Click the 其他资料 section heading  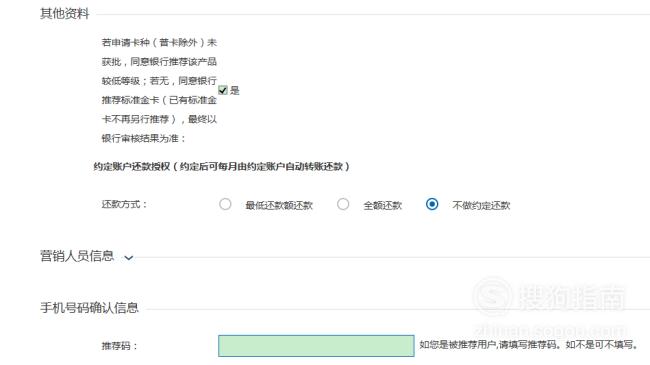65,14
